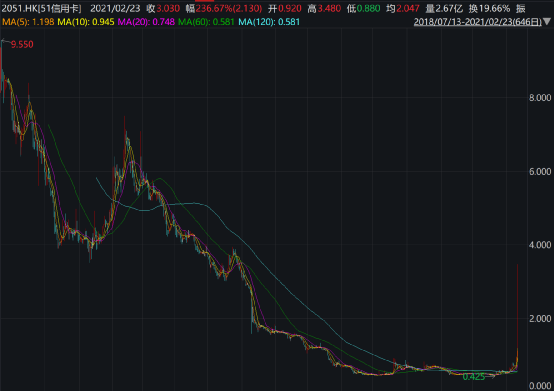The image size is (554, 391).
Task: Click the opening price 开0.920
Action: 285,8
